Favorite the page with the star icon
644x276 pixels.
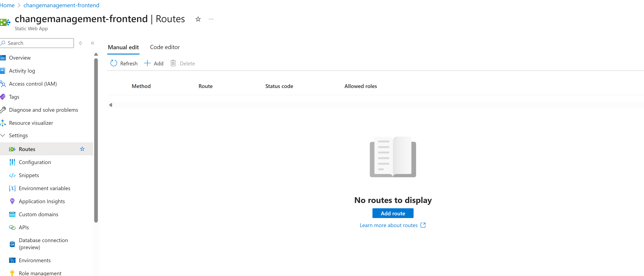198,19
